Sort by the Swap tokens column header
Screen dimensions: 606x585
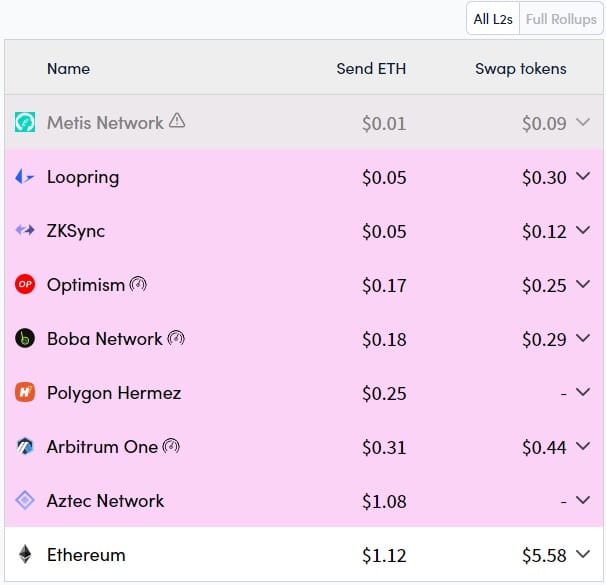(521, 69)
